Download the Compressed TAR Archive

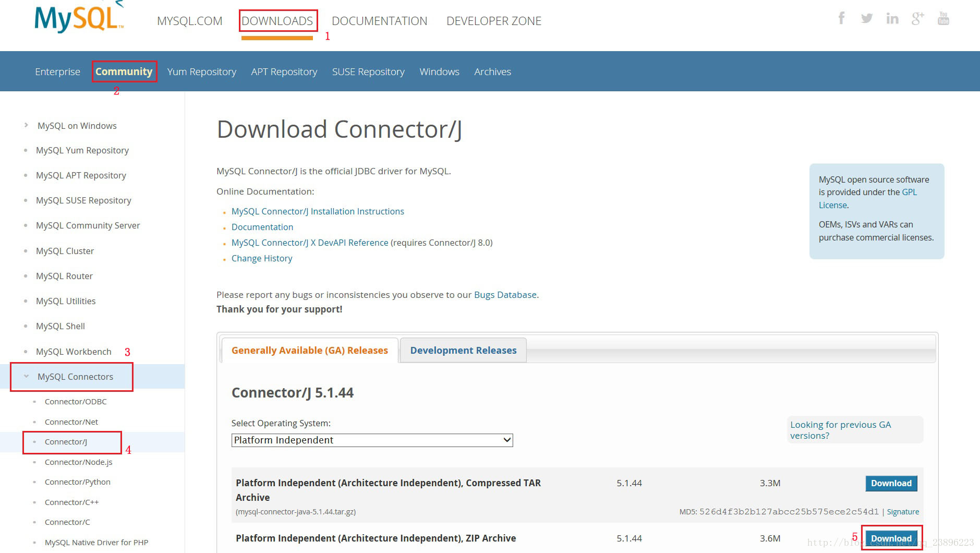click(891, 483)
